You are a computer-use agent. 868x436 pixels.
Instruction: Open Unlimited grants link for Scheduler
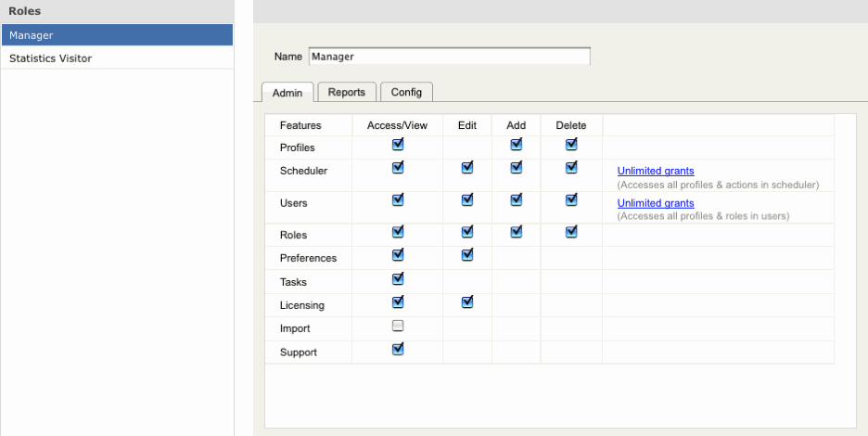click(656, 171)
